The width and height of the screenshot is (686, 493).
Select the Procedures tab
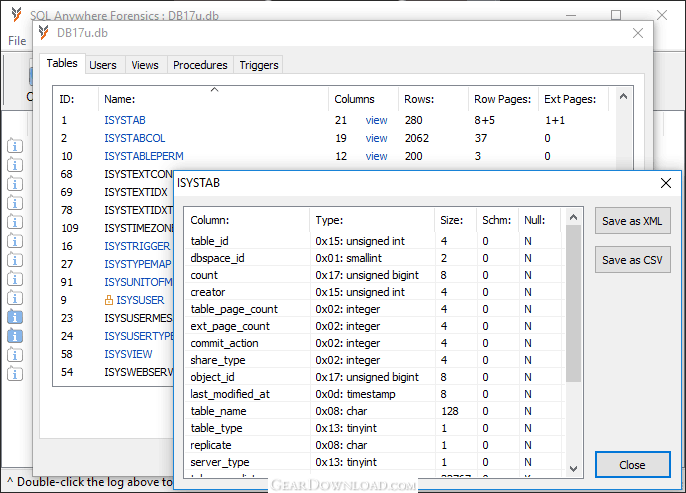(x=200, y=65)
